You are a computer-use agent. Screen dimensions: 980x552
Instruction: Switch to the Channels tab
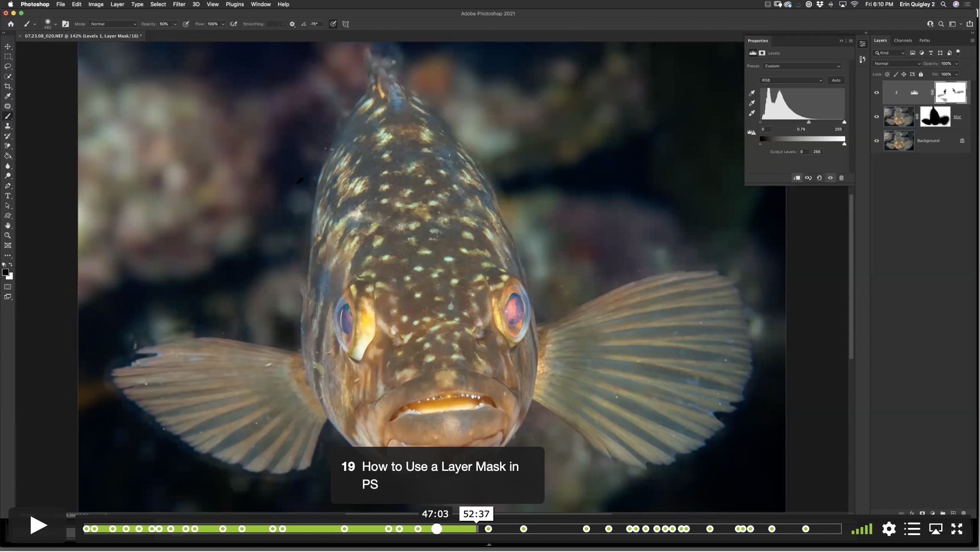coord(902,41)
